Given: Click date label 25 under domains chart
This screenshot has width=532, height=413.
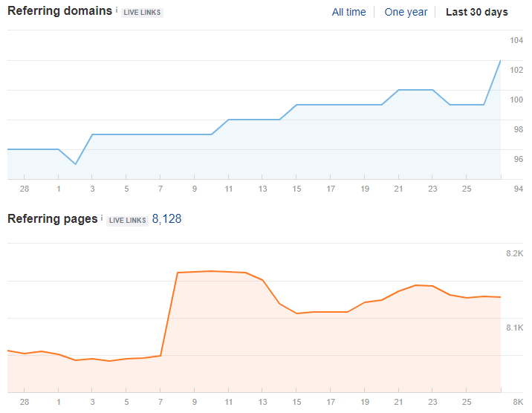Looking at the screenshot, I should click(x=467, y=189).
